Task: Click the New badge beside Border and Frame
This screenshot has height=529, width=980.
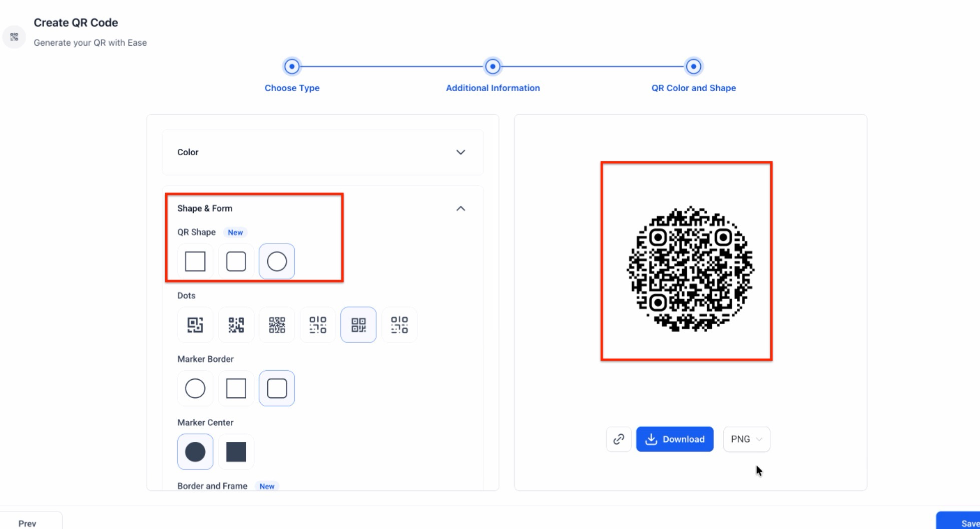Action: [x=267, y=486]
